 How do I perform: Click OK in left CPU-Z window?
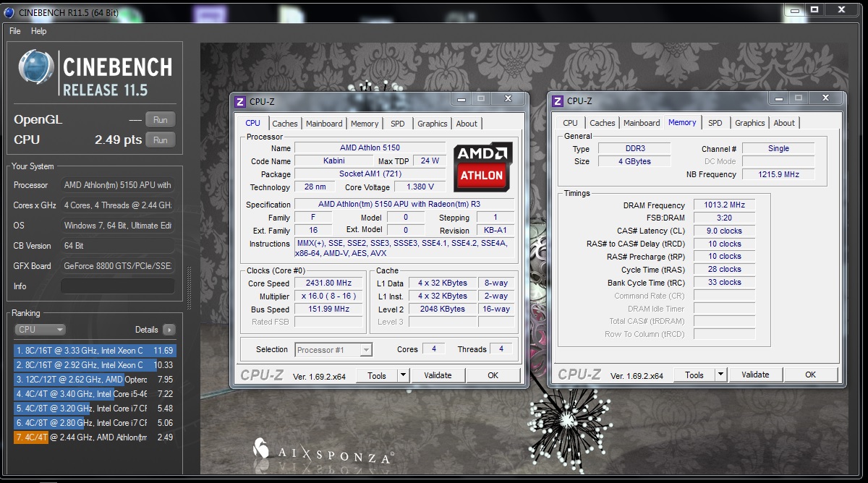tap(493, 375)
